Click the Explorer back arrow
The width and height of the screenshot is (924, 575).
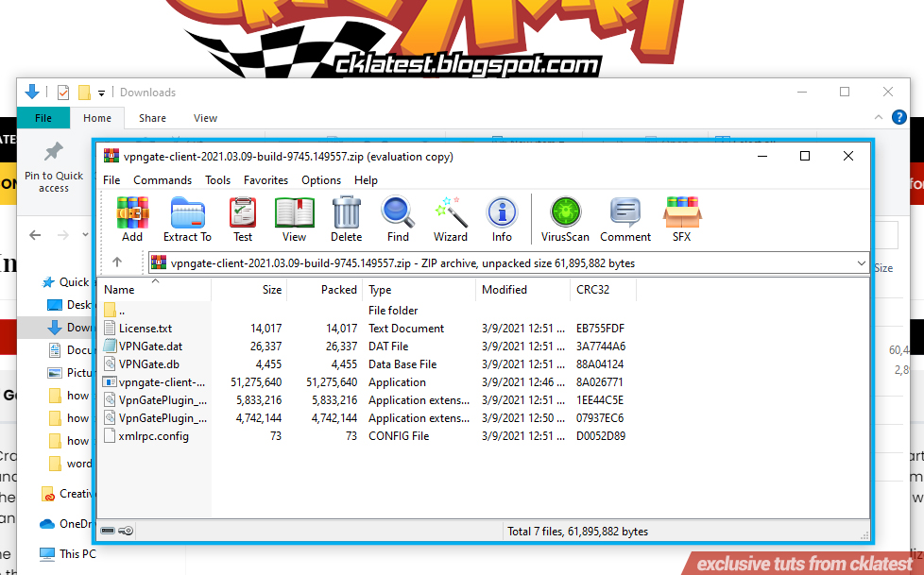[x=35, y=236]
